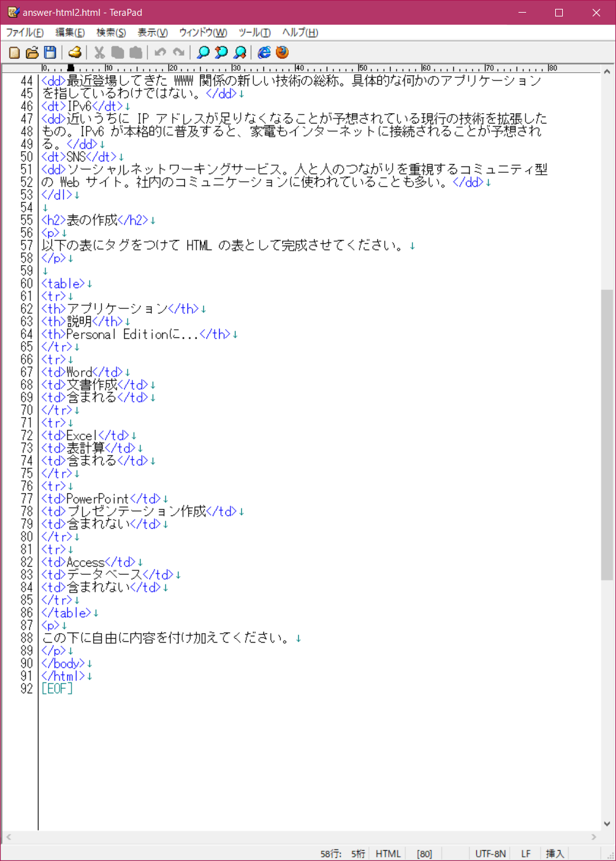Click the LF line ending indicator
This screenshot has height=861, width=616.
point(525,853)
